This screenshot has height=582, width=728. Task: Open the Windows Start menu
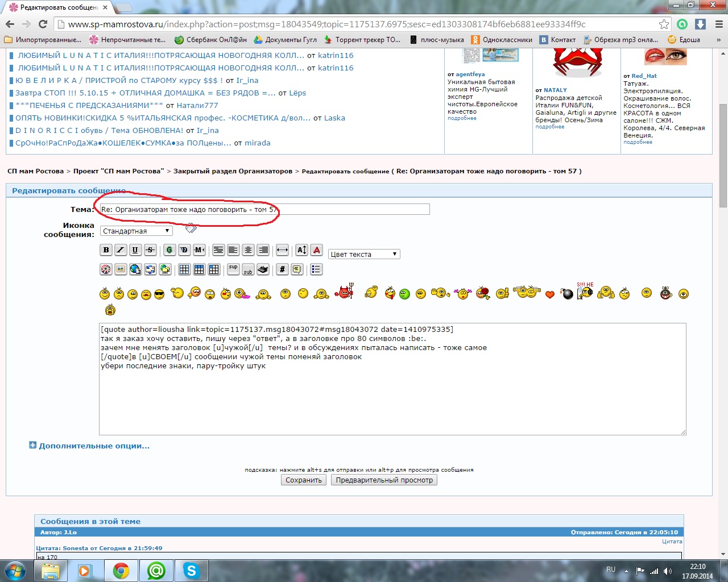(15, 571)
